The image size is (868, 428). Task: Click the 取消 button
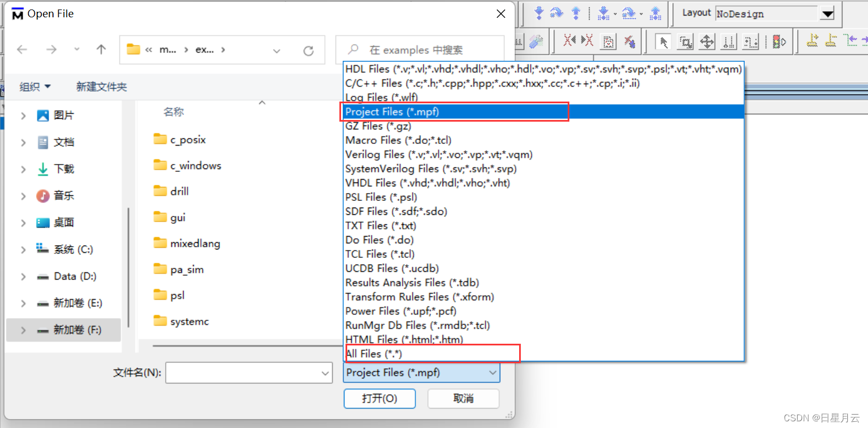point(463,398)
